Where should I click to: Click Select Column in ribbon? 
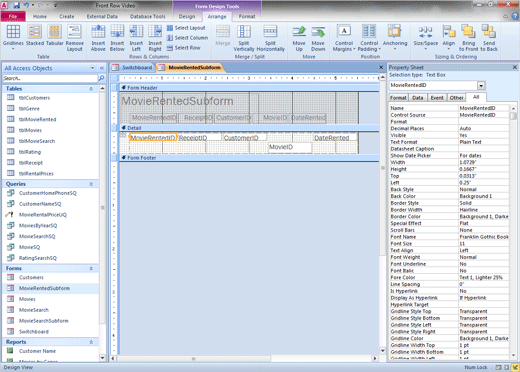pos(187,38)
